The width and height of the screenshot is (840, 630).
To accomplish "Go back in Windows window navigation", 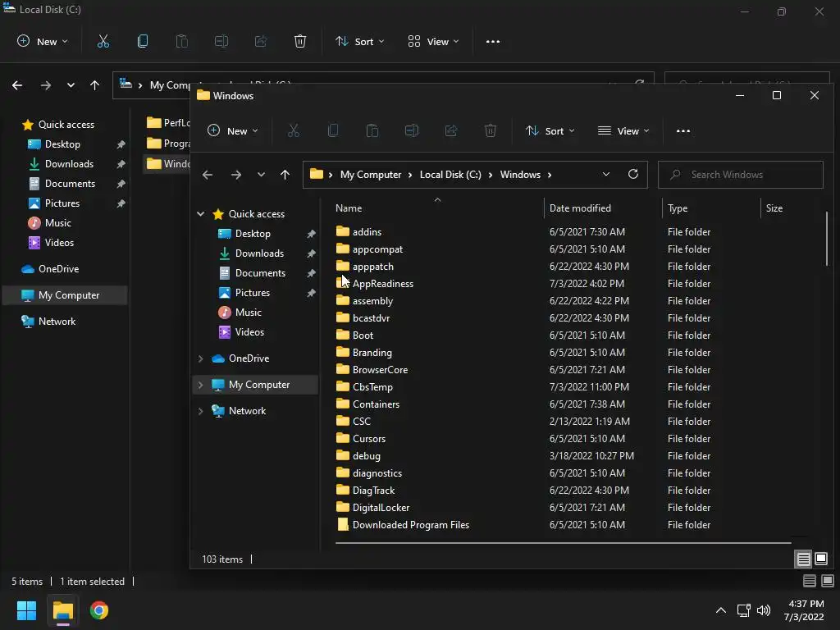I will [208, 175].
